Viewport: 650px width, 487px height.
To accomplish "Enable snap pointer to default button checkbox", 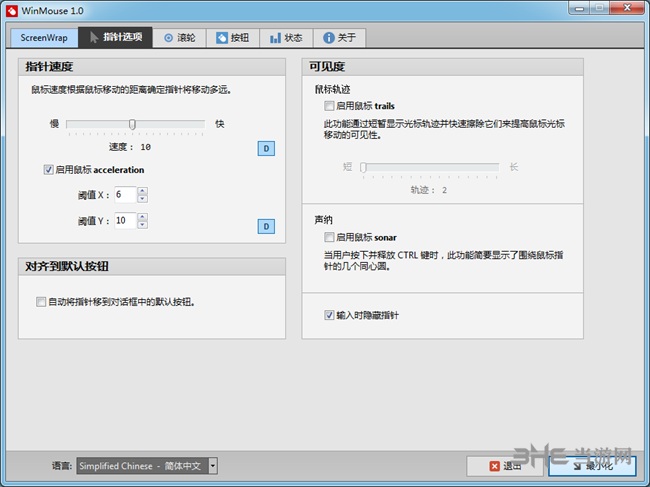I will [x=41, y=302].
